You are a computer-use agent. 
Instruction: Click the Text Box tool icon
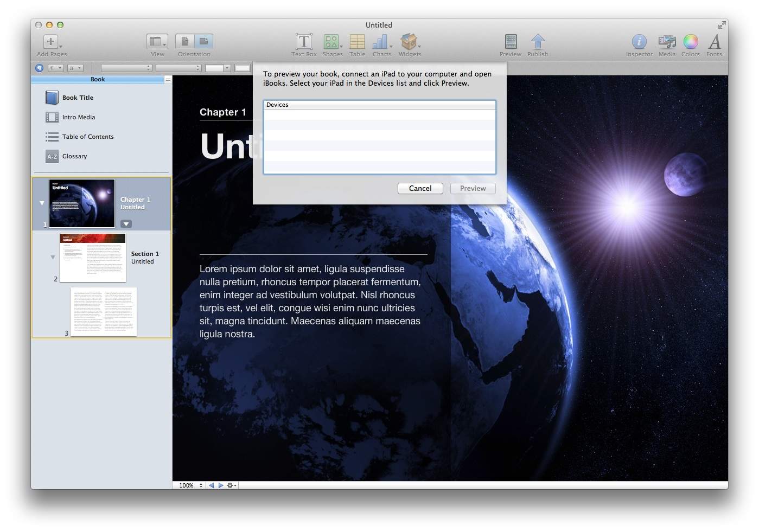[304, 42]
